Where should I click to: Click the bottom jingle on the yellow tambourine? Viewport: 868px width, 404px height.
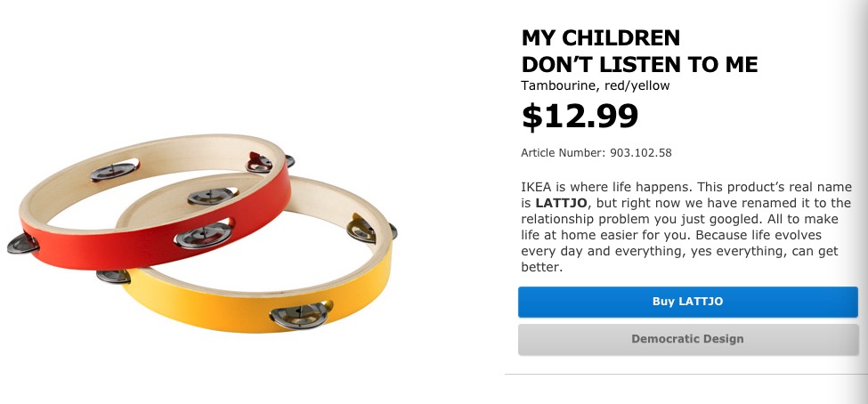(298, 314)
